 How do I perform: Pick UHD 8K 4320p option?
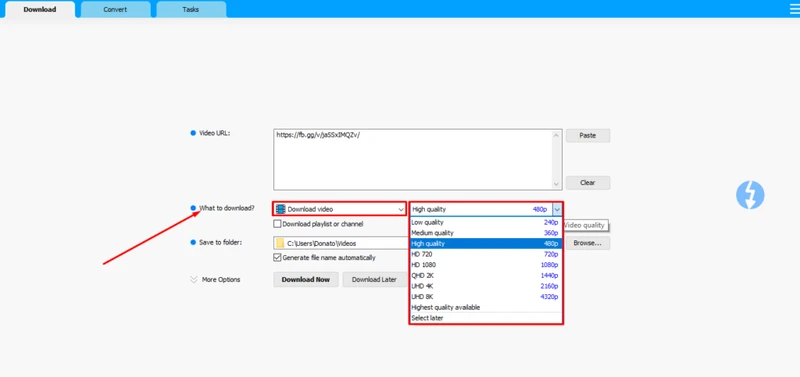click(485, 297)
